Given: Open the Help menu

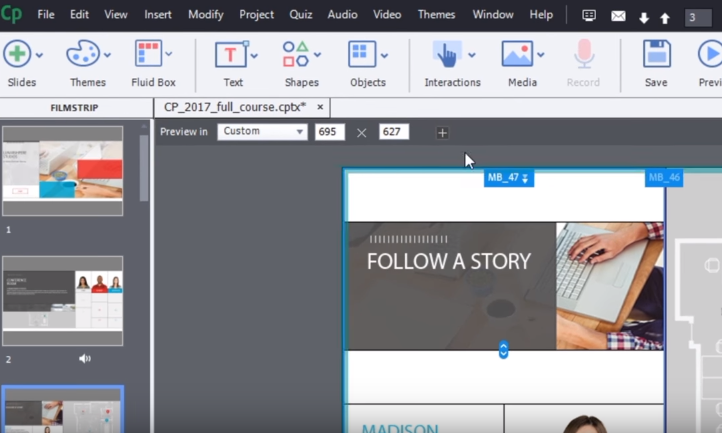Looking at the screenshot, I should [x=541, y=15].
